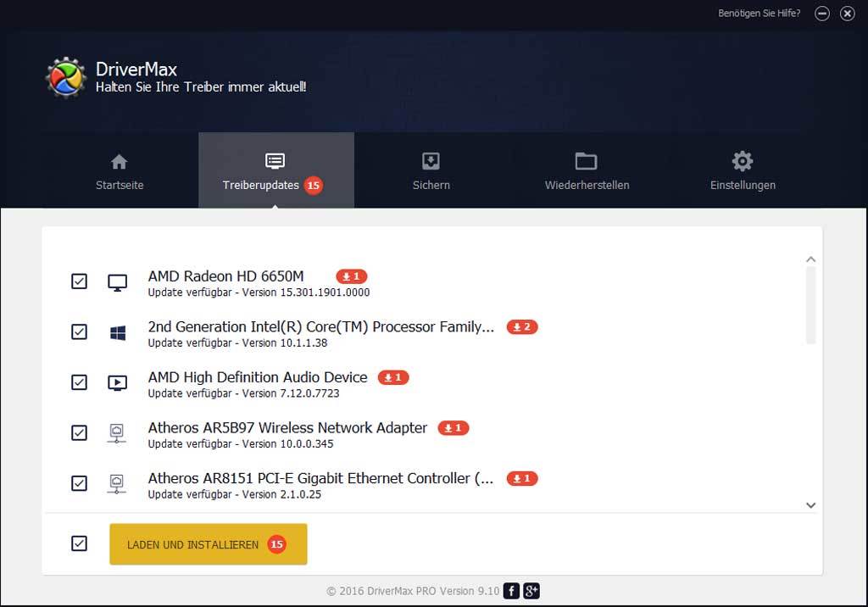
Task: Select the AMD Radeon HD 6650M title
Action: [x=225, y=276]
